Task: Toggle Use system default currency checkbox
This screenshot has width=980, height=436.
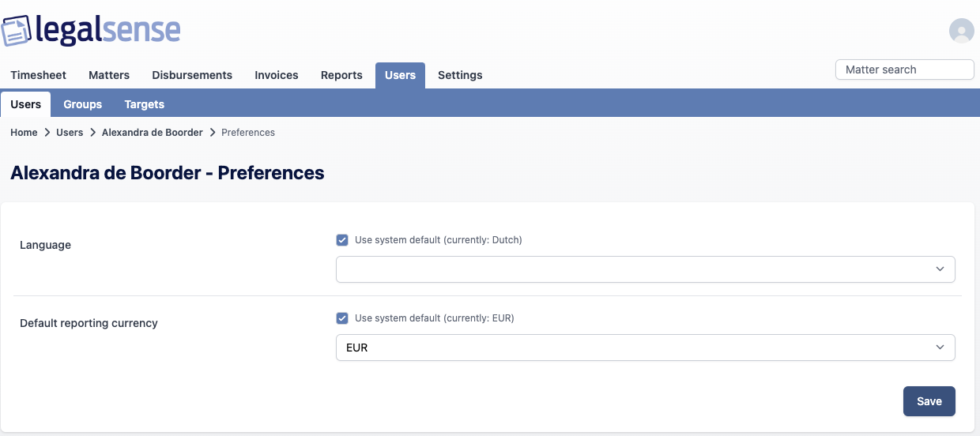Action: click(x=342, y=318)
